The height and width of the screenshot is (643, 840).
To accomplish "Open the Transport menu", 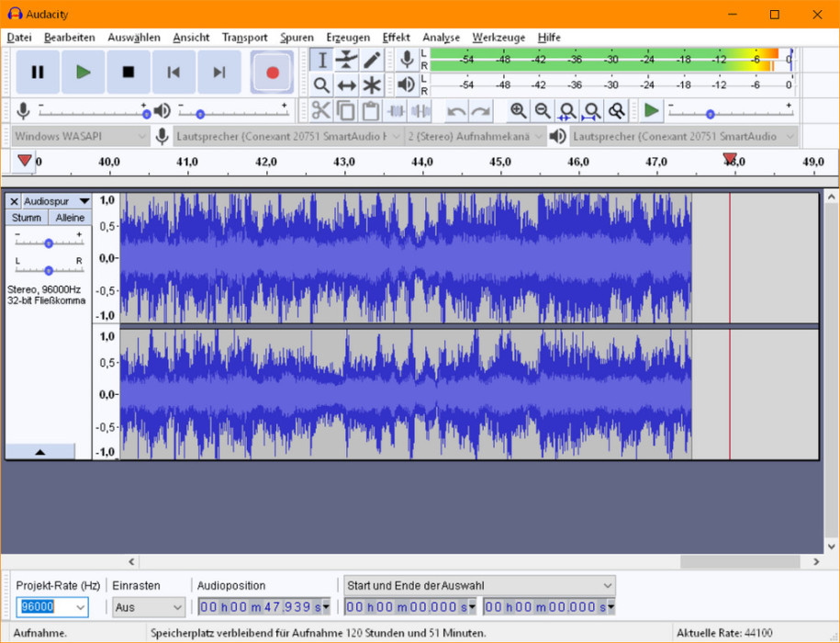I will click(x=245, y=38).
